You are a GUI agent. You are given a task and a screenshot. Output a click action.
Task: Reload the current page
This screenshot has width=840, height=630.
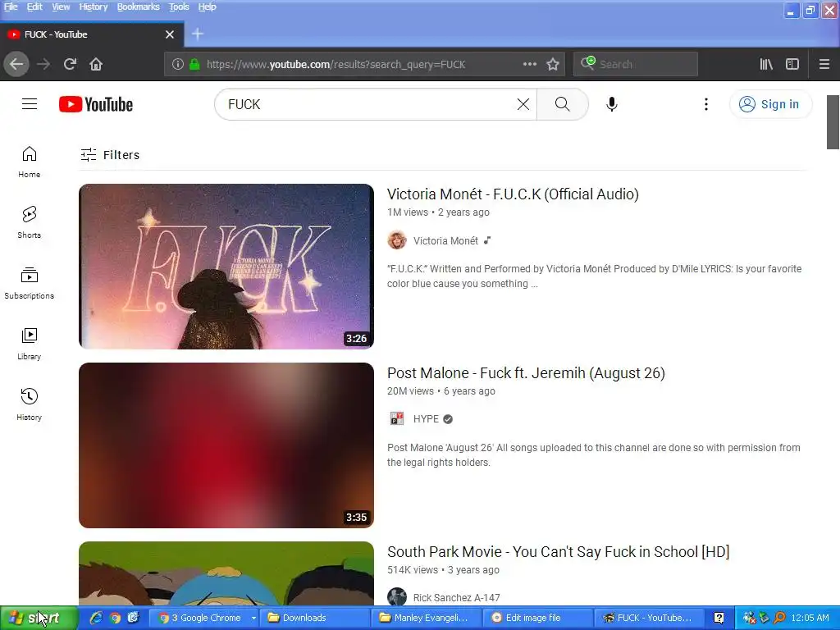70,64
